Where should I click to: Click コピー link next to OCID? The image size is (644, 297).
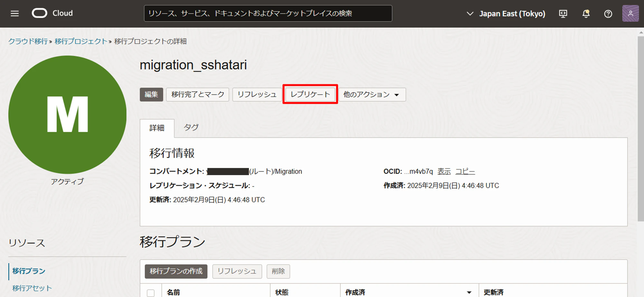point(465,172)
